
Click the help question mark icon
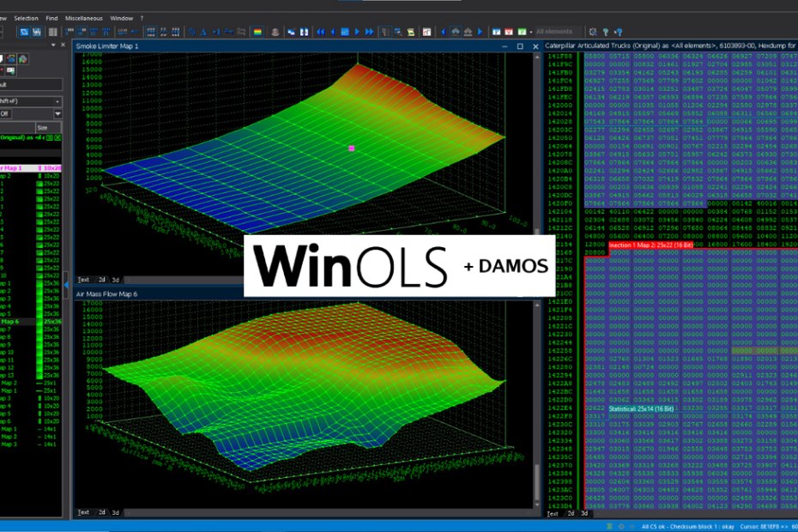click(x=606, y=32)
